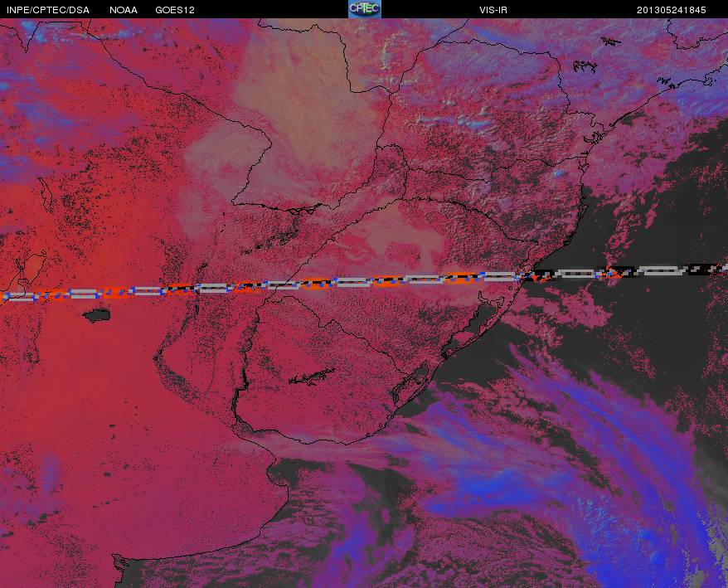Click the VIS-IR channel label
Viewport: 728px width, 588px height.
[x=493, y=10]
